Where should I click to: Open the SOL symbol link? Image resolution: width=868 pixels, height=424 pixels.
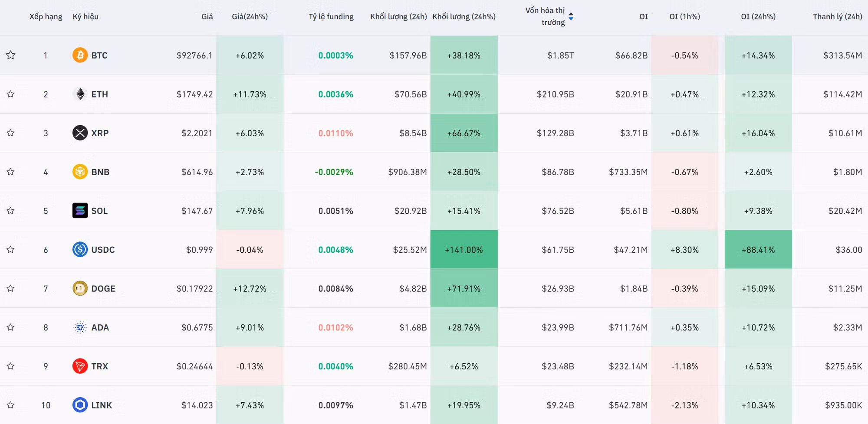tap(99, 211)
